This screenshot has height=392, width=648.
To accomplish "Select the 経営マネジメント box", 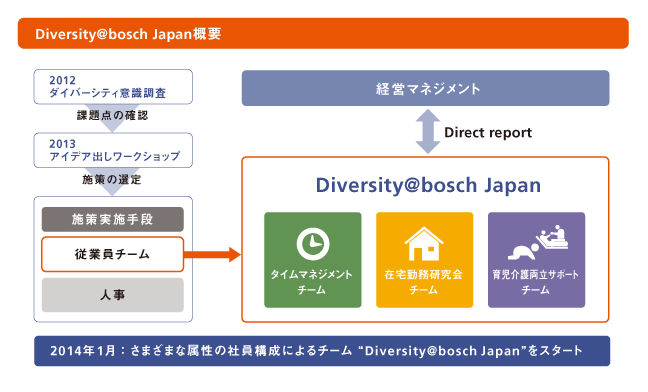I will (425, 88).
